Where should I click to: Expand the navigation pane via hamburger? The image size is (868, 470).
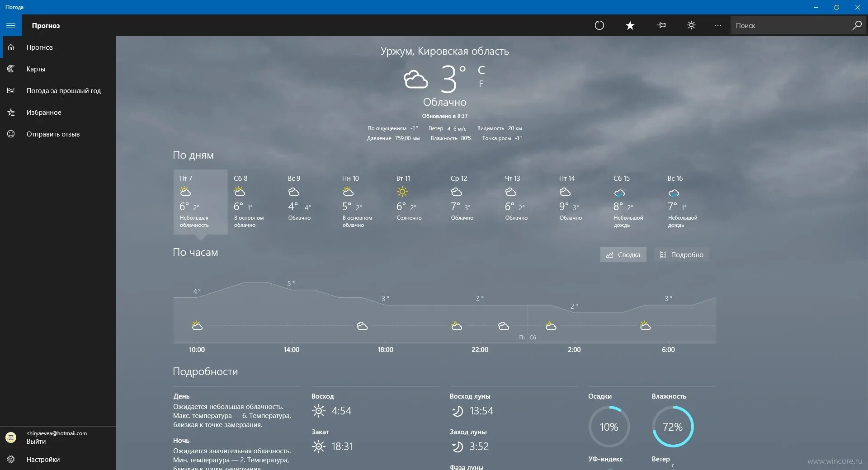(x=11, y=25)
